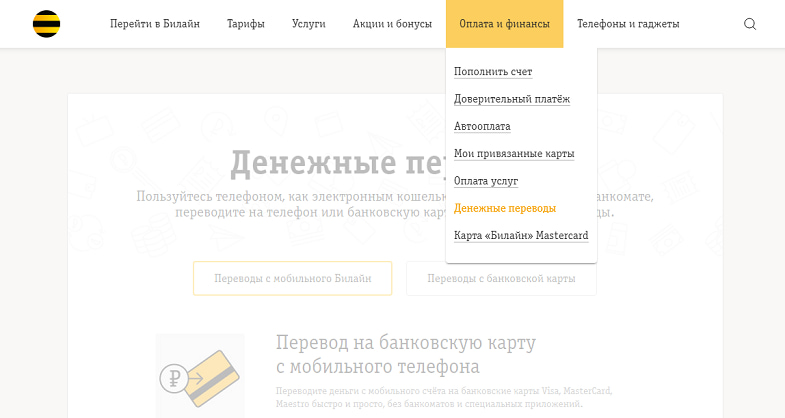Collapse the 'Оплата и финансы' dropdown tab

504,24
